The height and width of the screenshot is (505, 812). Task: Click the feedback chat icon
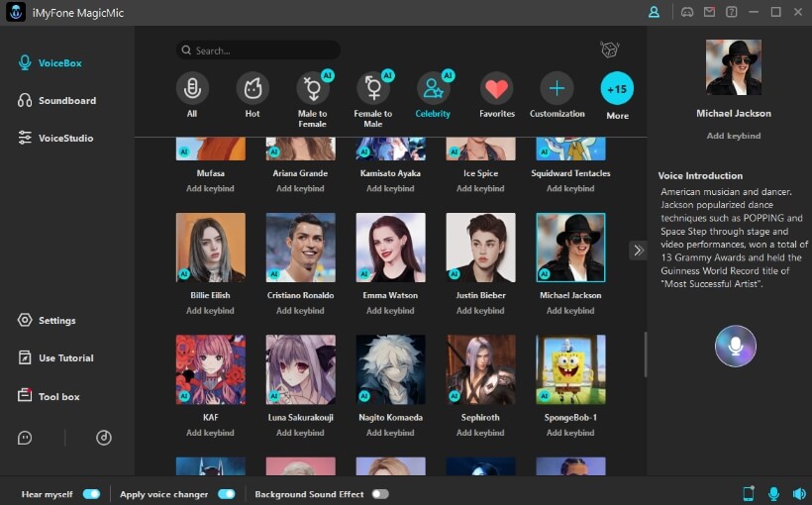[x=25, y=438]
